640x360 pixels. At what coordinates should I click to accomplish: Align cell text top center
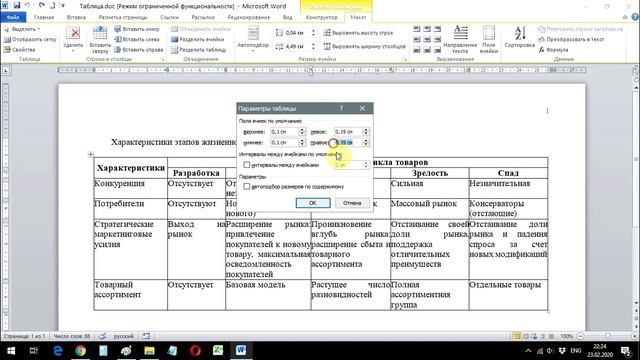coord(427,29)
